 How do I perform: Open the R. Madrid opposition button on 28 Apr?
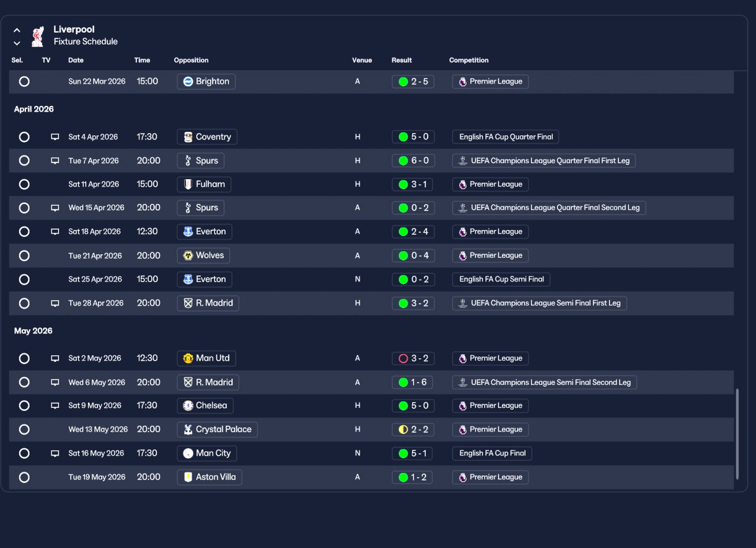(x=208, y=303)
